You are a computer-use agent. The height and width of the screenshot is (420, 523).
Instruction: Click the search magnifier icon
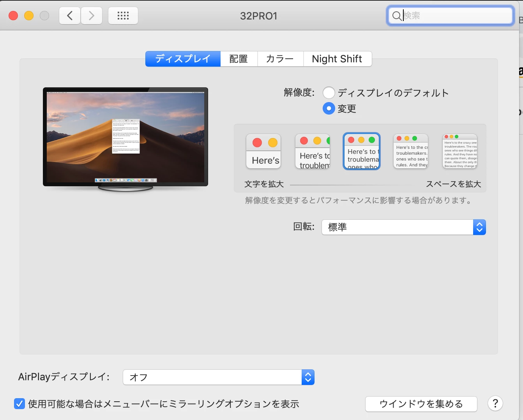point(396,16)
